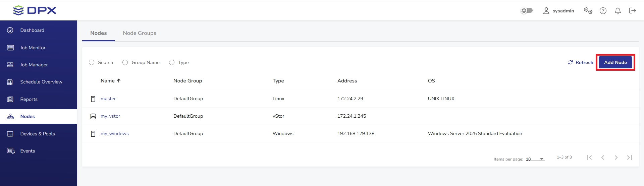This screenshot has height=186, width=644.
Task: Open Devices & Pools in sidebar
Action: pyautogui.click(x=37, y=134)
